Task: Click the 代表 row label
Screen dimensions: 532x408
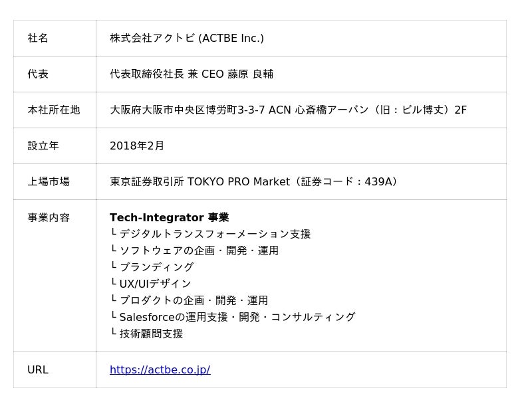Action: click(55, 74)
